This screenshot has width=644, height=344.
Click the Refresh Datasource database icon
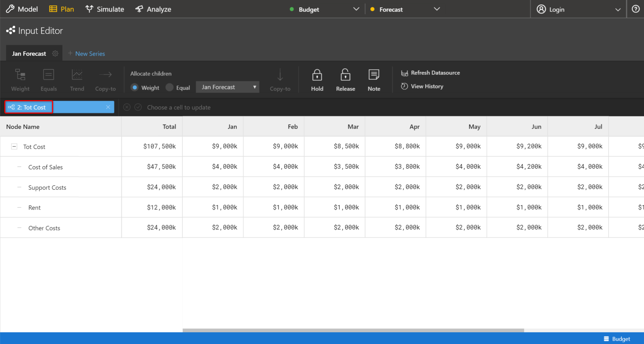click(405, 73)
